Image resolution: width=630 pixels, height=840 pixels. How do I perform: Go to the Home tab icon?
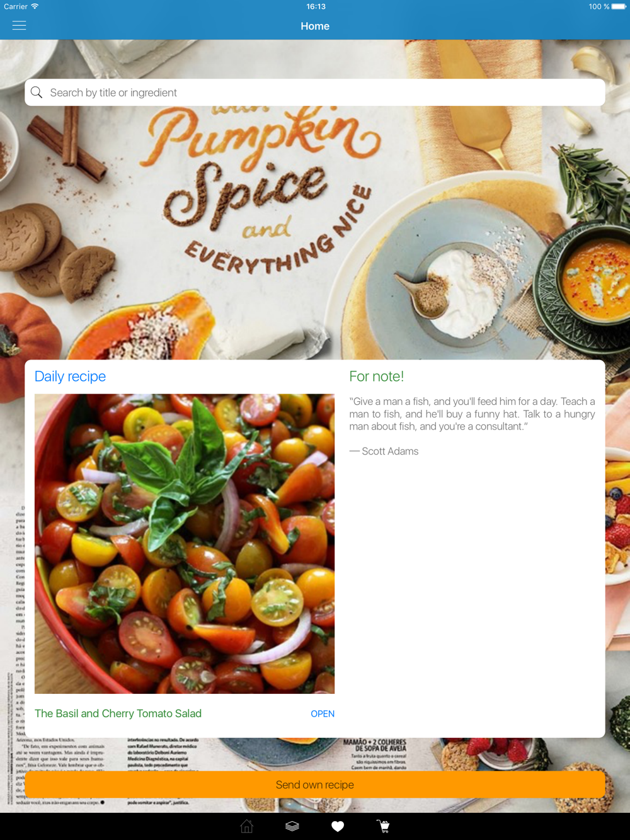point(247,826)
